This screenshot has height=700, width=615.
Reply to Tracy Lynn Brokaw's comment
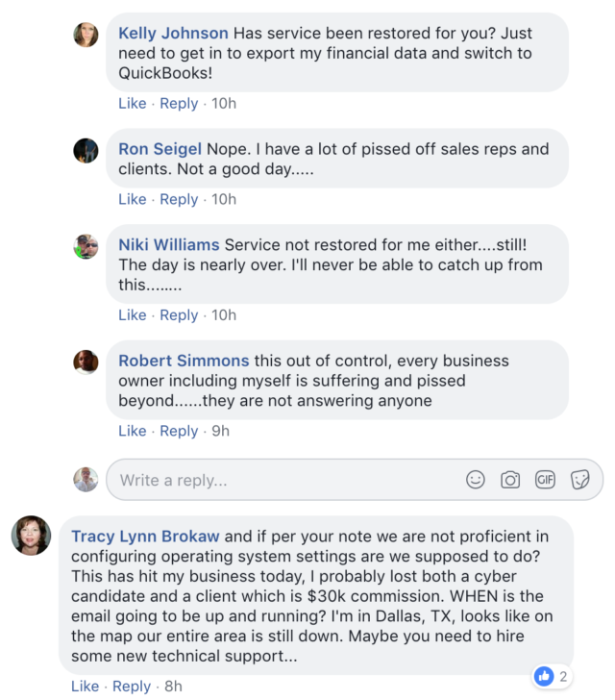(132, 686)
